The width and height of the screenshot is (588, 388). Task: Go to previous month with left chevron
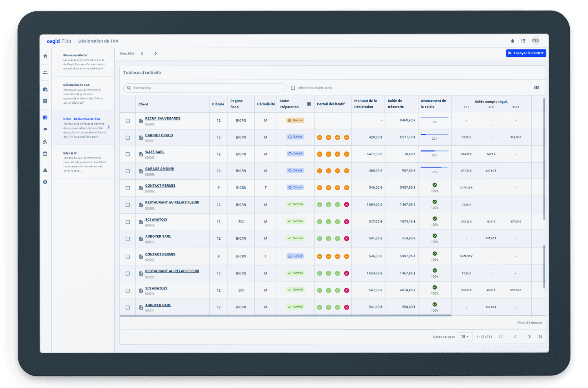pos(142,54)
